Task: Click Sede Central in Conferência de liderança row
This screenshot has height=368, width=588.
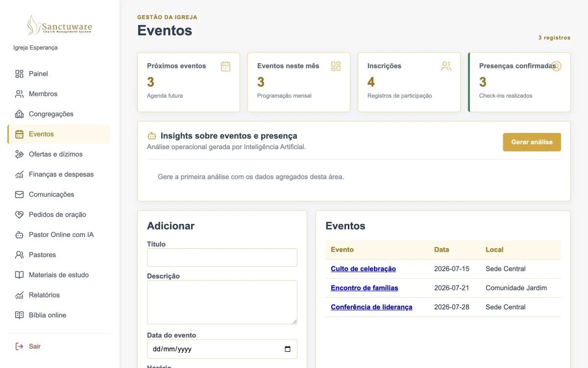Action: pos(506,307)
